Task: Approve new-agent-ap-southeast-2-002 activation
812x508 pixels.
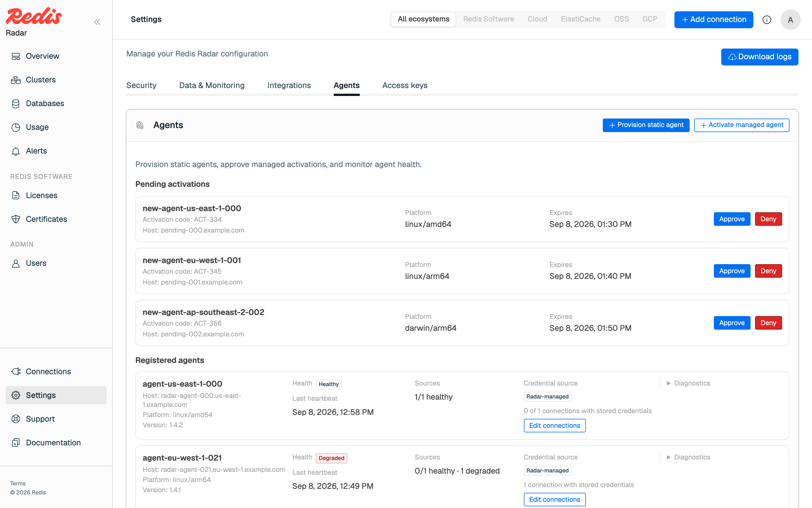Action: (732, 323)
